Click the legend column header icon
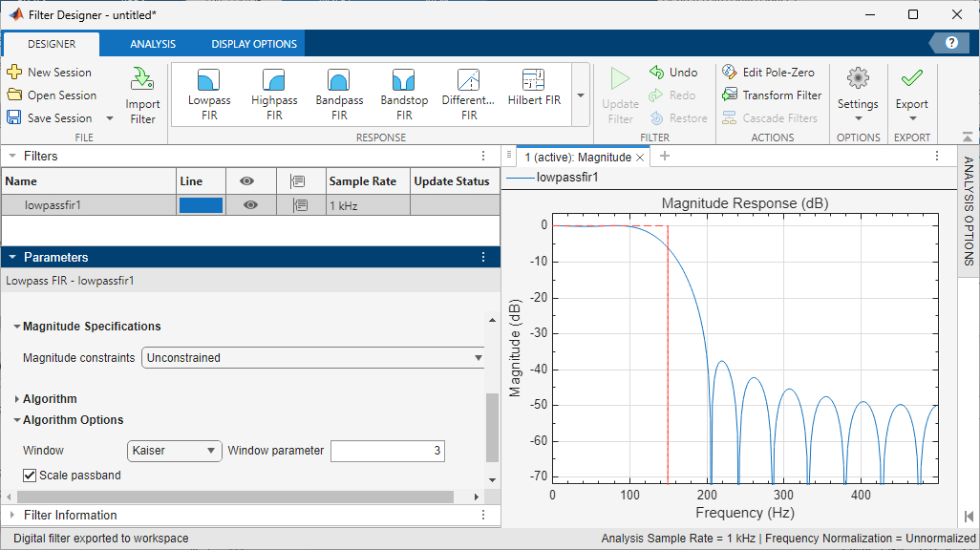The height and width of the screenshot is (550, 980). (297, 181)
